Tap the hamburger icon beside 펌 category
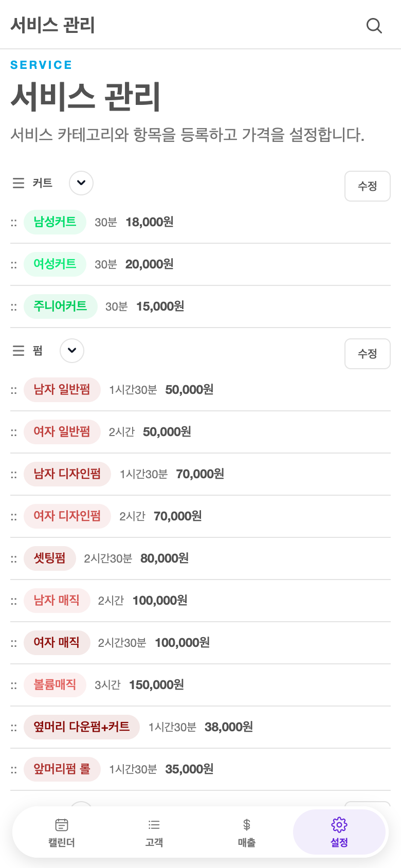 coord(19,351)
